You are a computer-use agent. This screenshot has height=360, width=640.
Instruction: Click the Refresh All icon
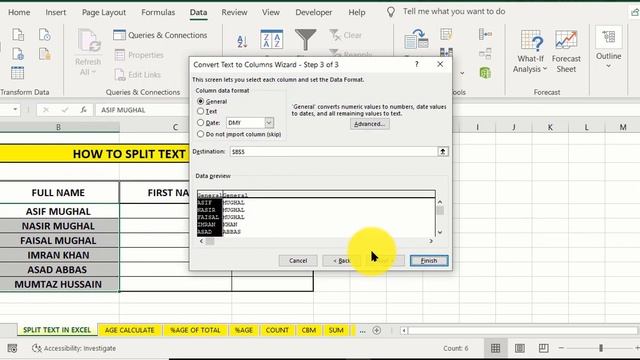88,52
